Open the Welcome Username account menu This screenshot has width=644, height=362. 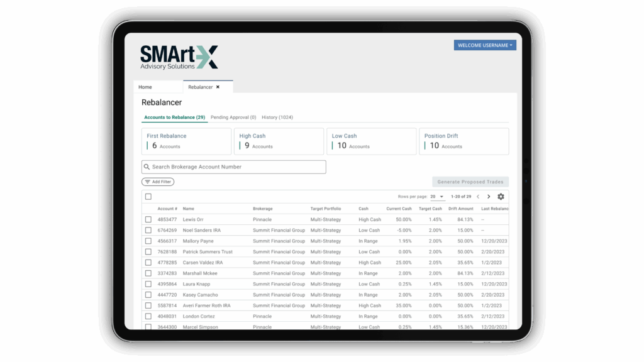484,45
